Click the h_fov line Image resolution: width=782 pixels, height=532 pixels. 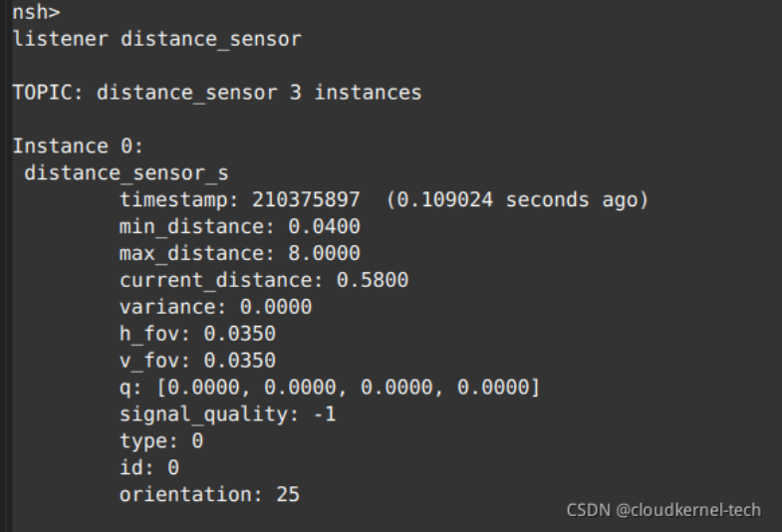click(197, 334)
